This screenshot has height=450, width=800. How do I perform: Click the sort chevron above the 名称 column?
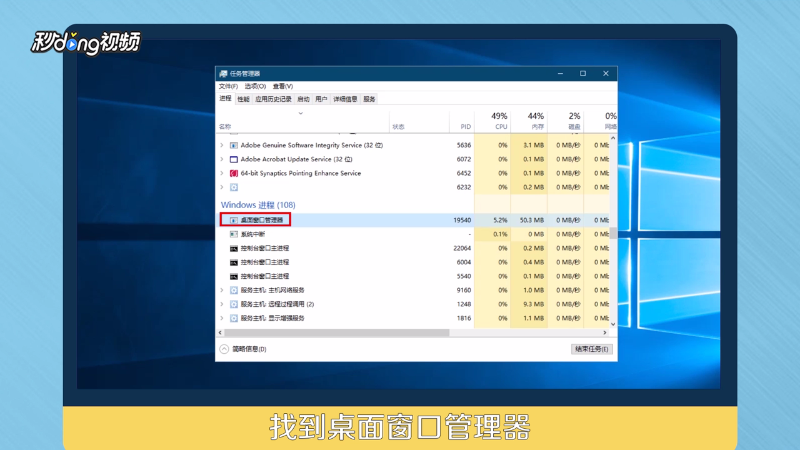click(x=301, y=113)
